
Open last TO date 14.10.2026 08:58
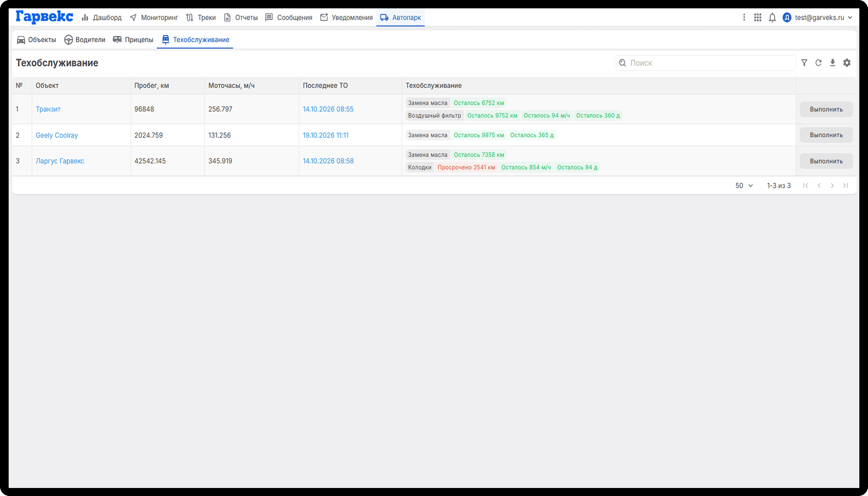pyautogui.click(x=328, y=161)
